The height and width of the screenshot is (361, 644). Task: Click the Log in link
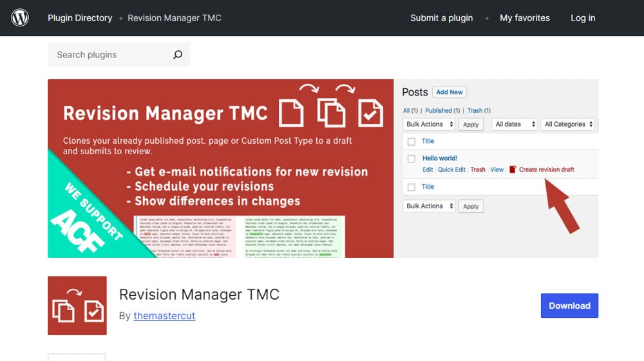point(583,18)
